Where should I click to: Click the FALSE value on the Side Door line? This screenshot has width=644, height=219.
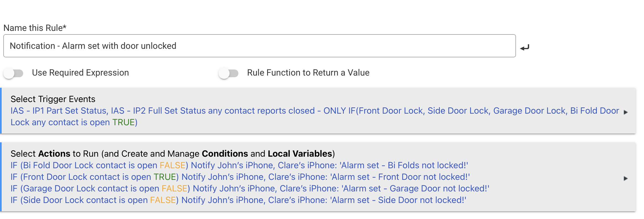[163, 200]
